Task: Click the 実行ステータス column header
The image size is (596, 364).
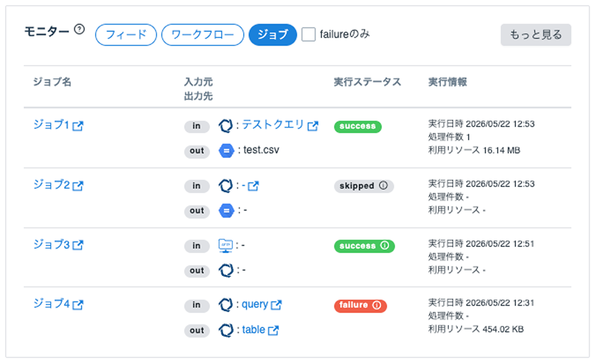Action: [367, 82]
